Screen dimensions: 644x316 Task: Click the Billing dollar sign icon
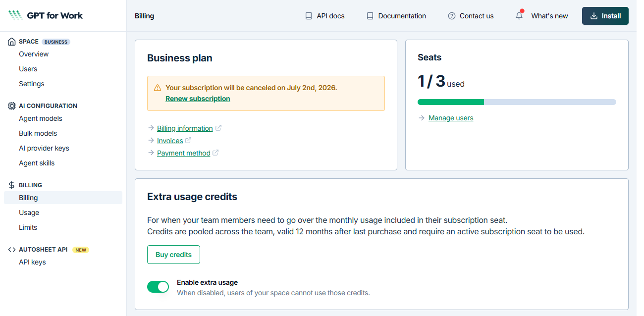tap(12, 185)
